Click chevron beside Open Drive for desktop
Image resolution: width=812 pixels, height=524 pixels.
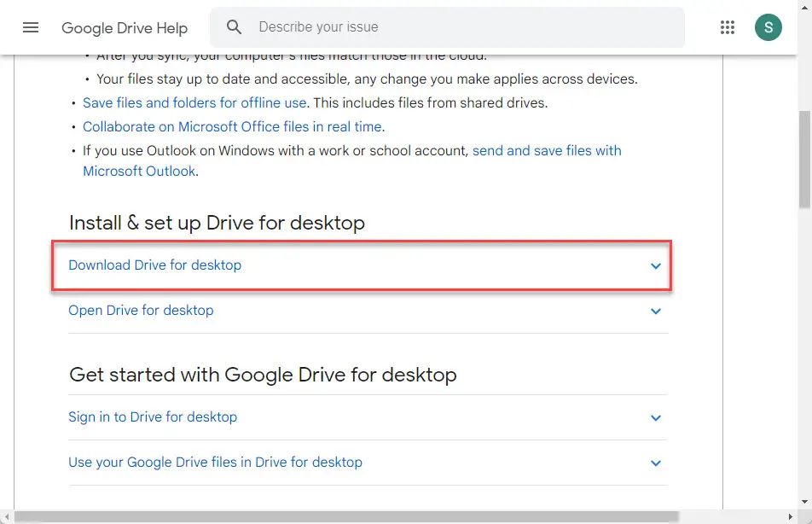tap(656, 311)
